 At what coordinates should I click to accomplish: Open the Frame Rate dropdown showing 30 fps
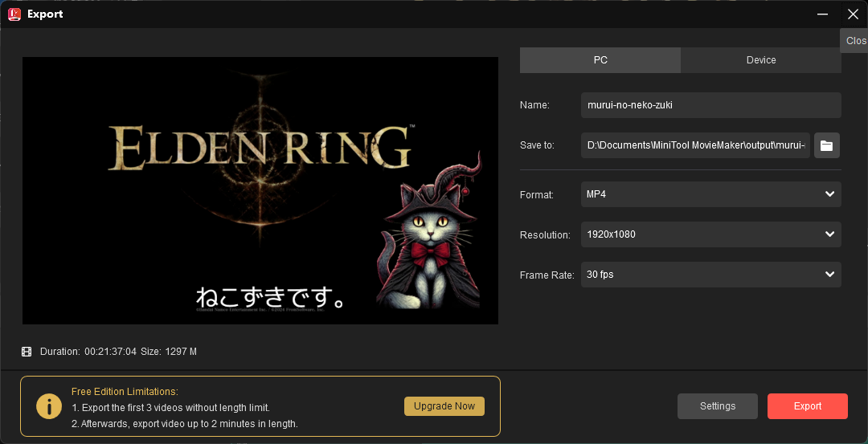point(710,275)
